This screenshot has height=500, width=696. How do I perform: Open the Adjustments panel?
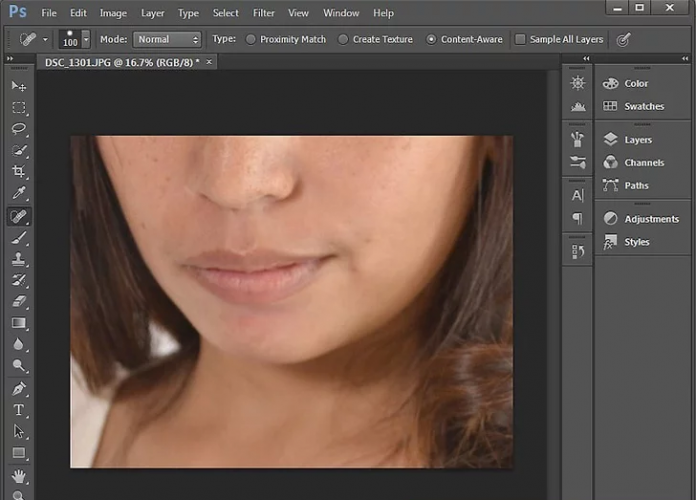[x=650, y=219]
